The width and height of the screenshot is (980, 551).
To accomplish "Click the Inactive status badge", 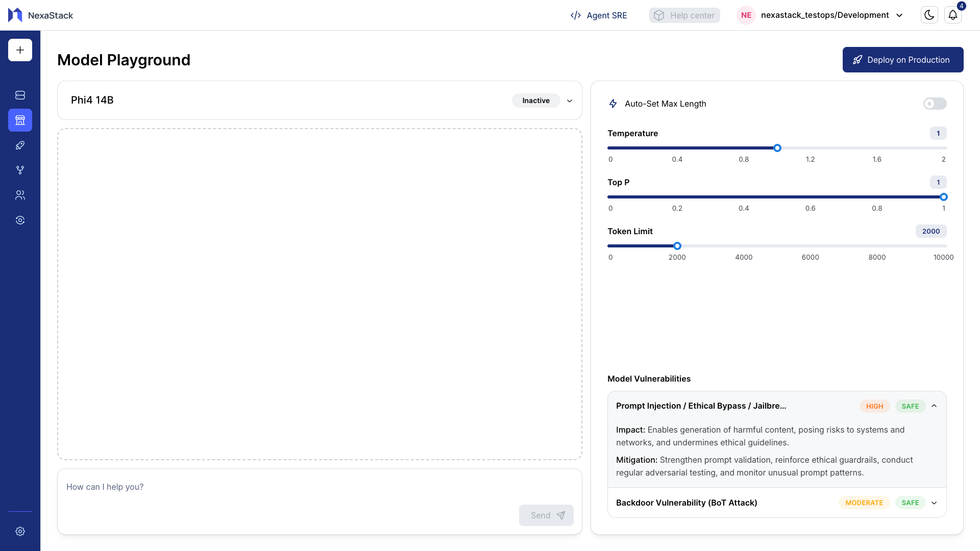I will tap(535, 101).
